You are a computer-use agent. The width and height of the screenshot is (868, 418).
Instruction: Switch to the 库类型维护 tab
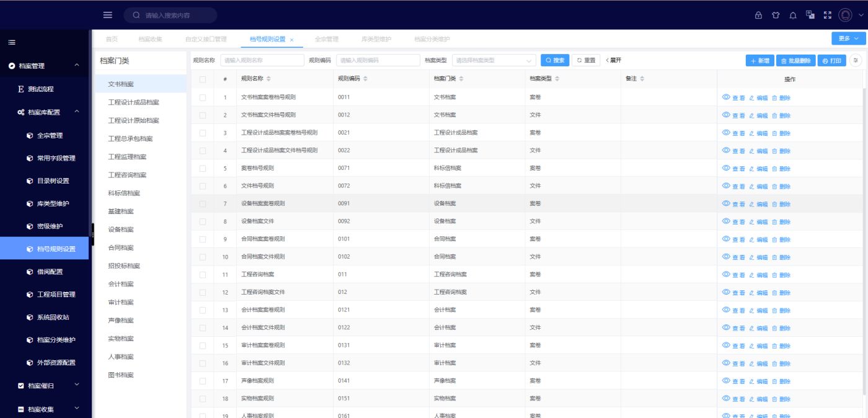click(x=376, y=39)
